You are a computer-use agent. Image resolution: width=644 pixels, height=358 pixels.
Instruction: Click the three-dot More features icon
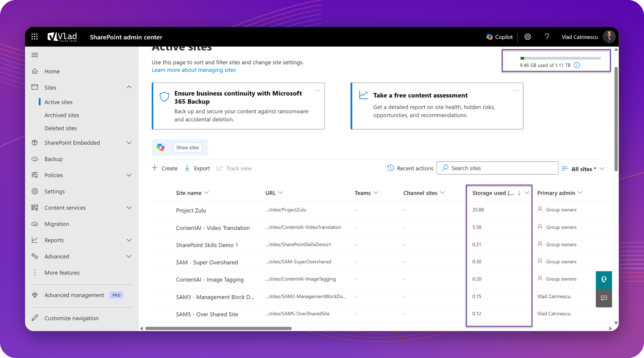click(35, 272)
